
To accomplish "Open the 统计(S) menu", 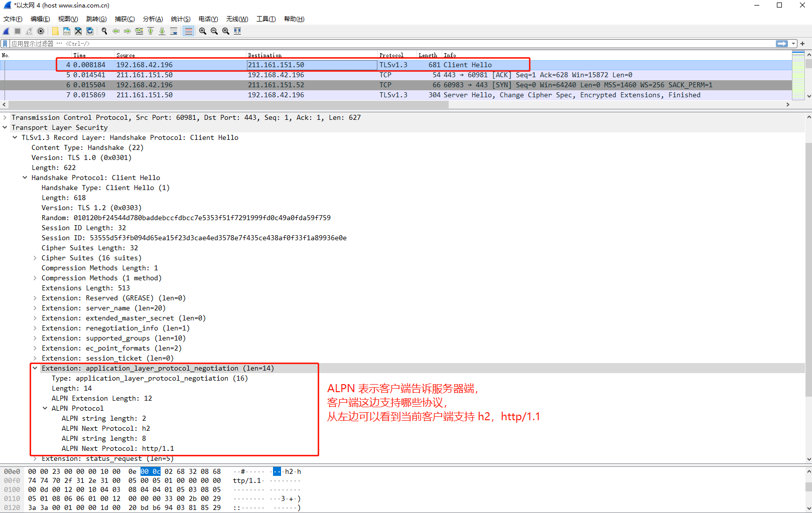I will pyautogui.click(x=181, y=19).
